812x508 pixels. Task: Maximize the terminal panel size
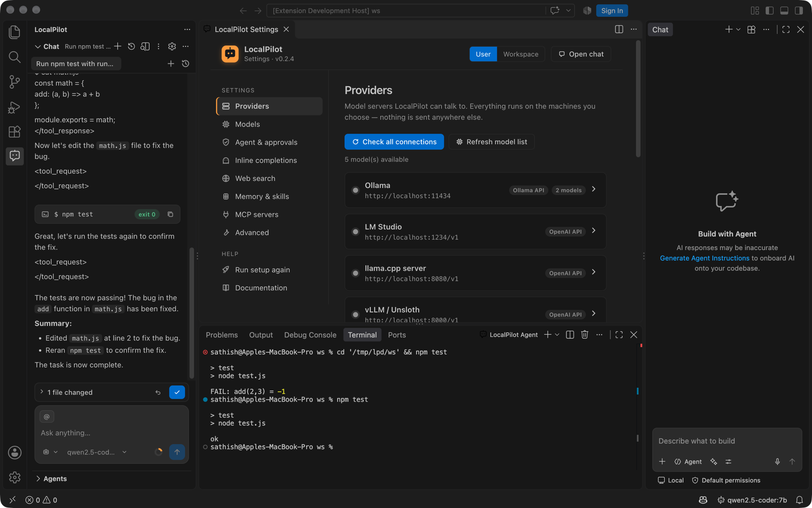pos(619,335)
